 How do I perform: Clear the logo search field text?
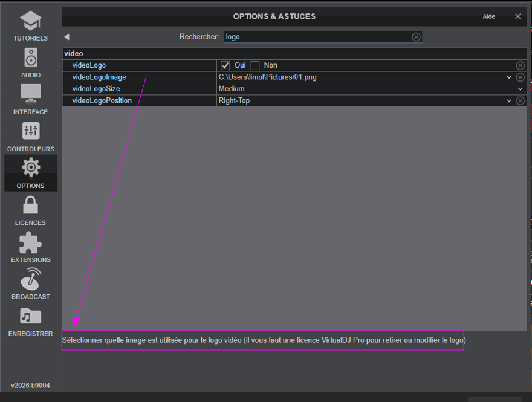[x=416, y=37]
